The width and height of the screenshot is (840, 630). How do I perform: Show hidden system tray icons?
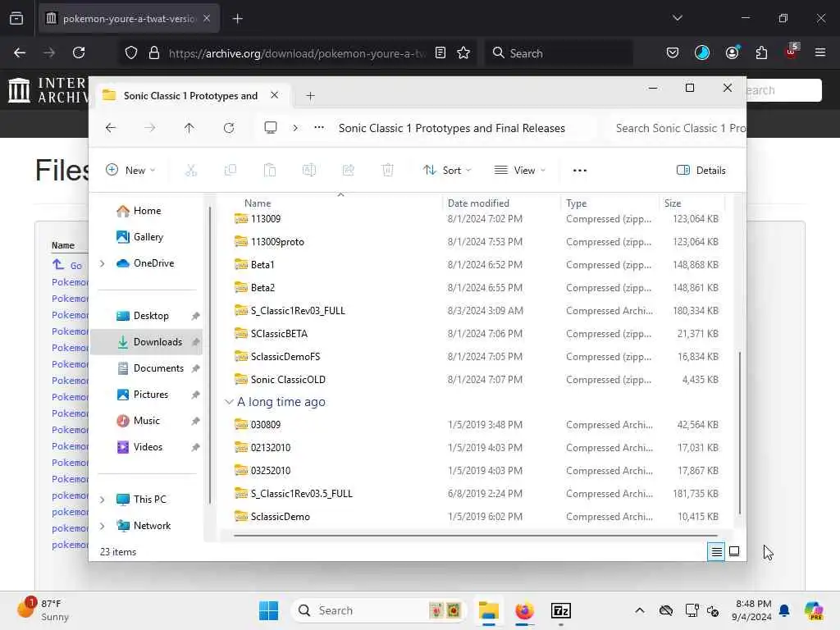(640, 610)
